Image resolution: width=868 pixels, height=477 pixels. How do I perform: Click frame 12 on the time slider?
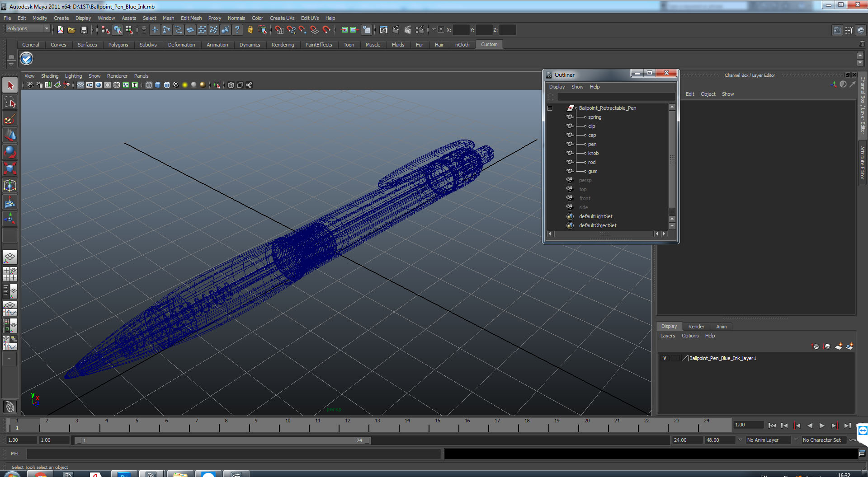point(347,425)
